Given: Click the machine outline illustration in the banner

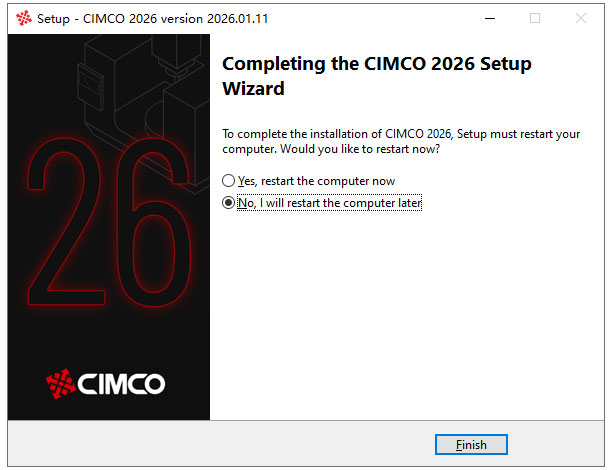Looking at the screenshot, I should click(x=145, y=99).
